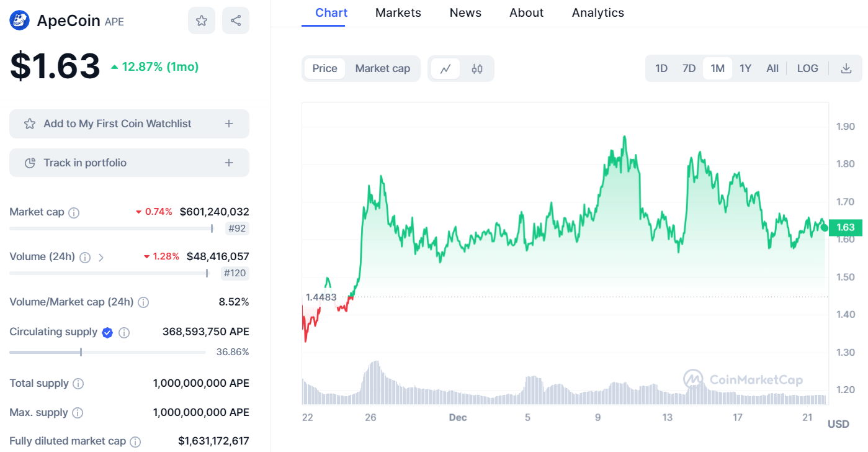Switch to line chart view
This screenshot has width=868, height=452.
[445, 68]
